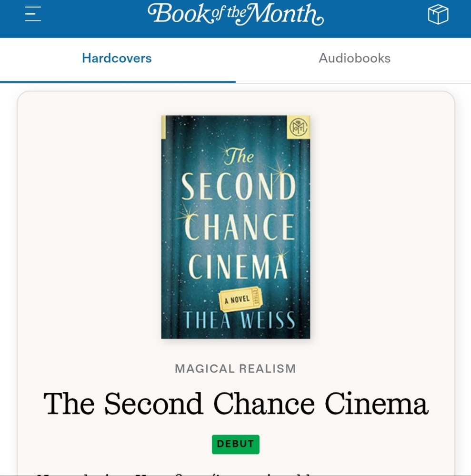
Task: Click The Second Chance Cinema headline text
Action: tap(235, 403)
